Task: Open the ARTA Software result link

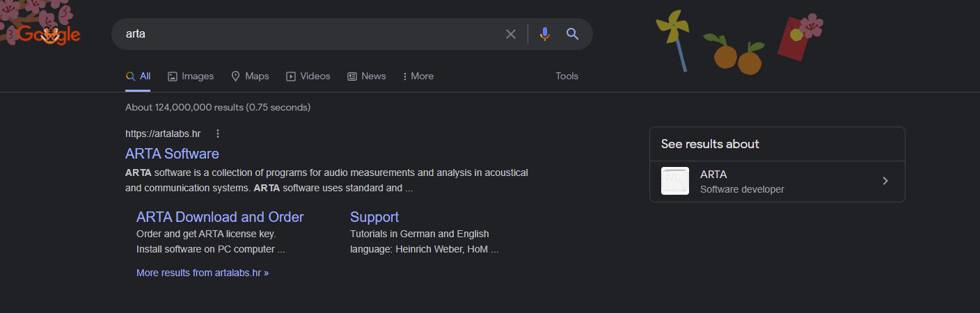Action: point(172,154)
